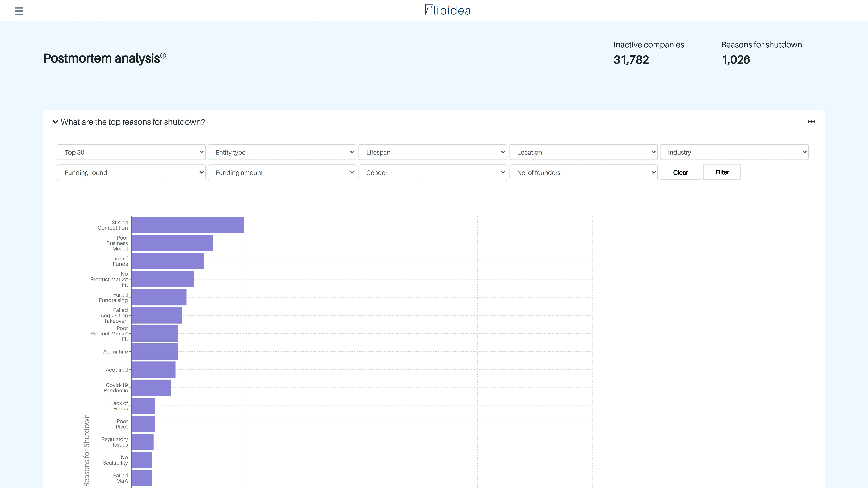Click the Covid-19 Pandemic bar
Viewport: 868px width, 488px height.
coord(151,388)
